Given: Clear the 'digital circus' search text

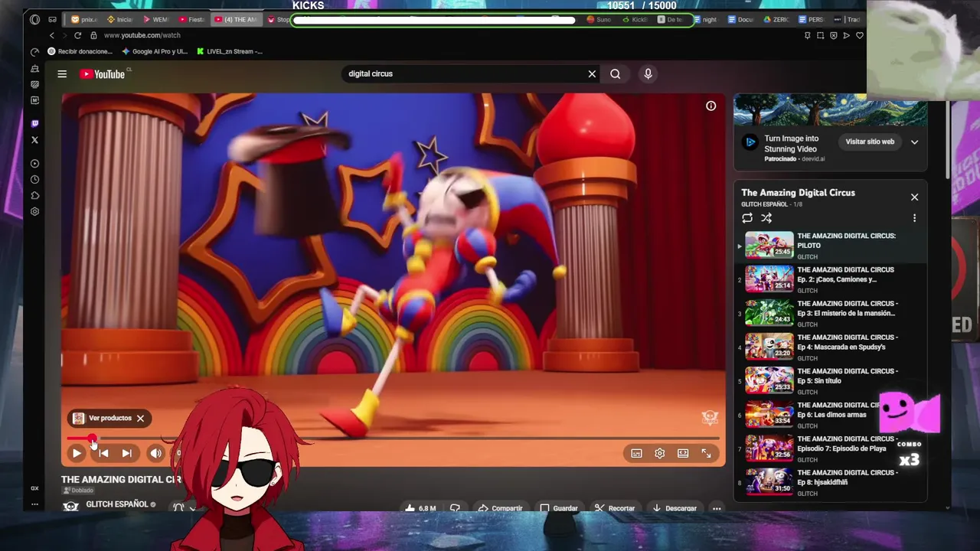Looking at the screenshot, I should point(592,74).
